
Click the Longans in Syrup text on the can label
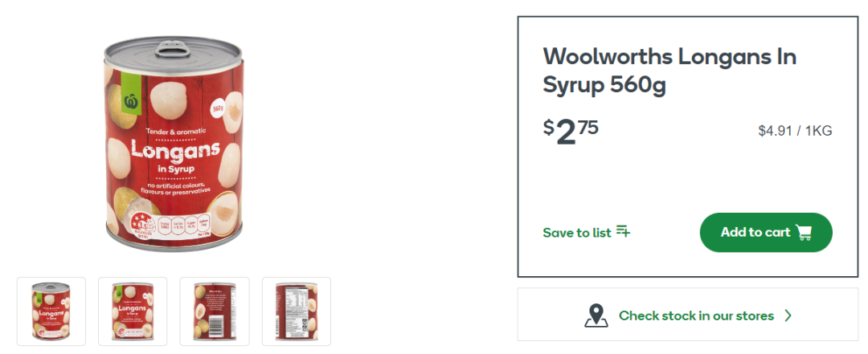[175, 156]
